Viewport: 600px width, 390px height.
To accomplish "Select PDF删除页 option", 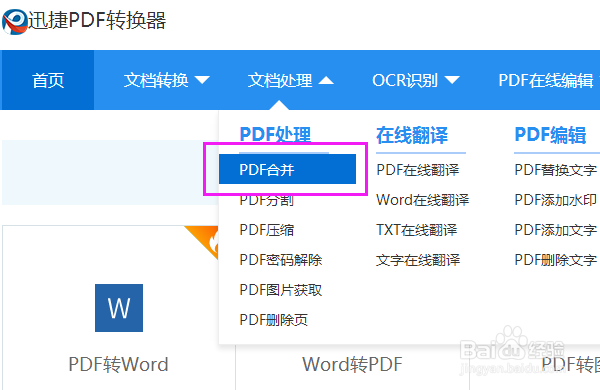I will pyautogui.click(x=274, y=320).
